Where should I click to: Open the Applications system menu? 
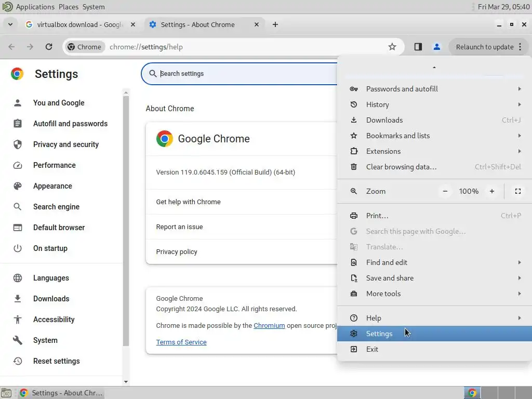35,7
